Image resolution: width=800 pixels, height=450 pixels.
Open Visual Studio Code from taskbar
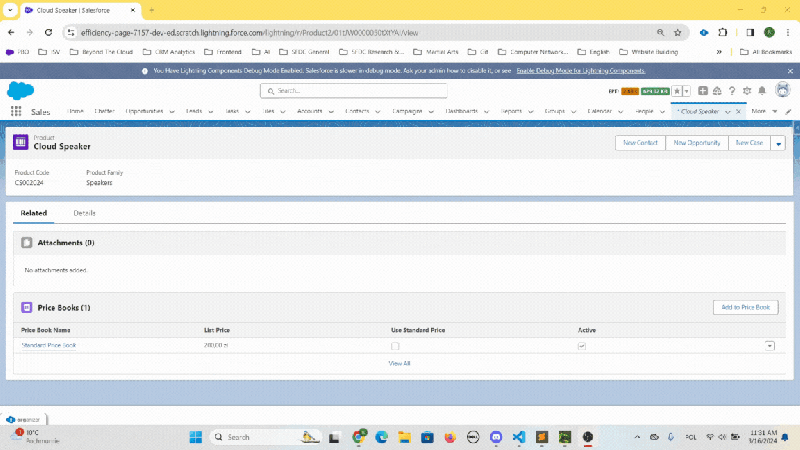(518, 437)
